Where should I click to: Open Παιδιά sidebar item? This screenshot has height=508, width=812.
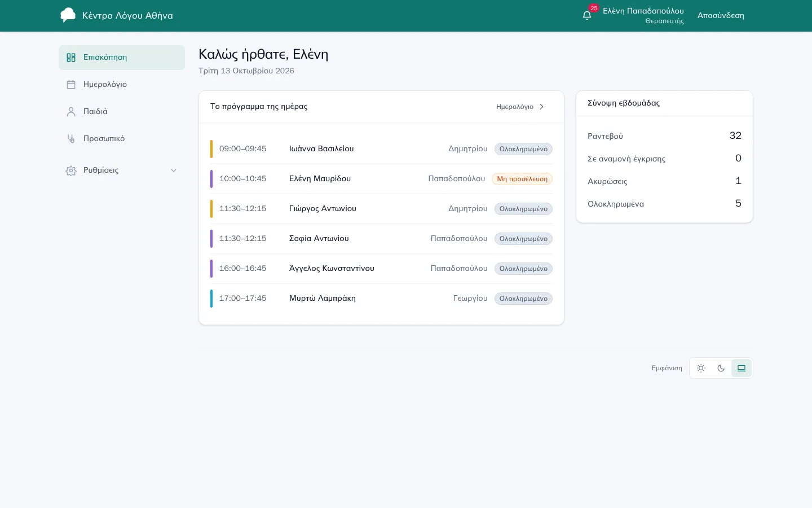pyautogui.click(x=122, y=112)
